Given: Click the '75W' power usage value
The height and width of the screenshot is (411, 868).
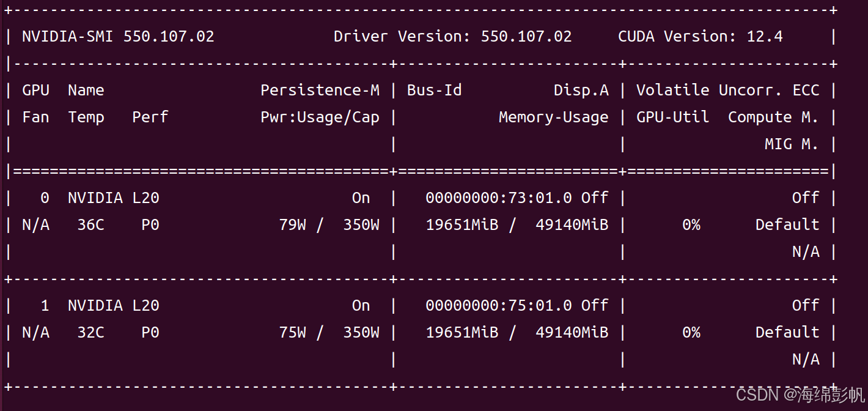Looking at the screenshot, I should point(292,333).
